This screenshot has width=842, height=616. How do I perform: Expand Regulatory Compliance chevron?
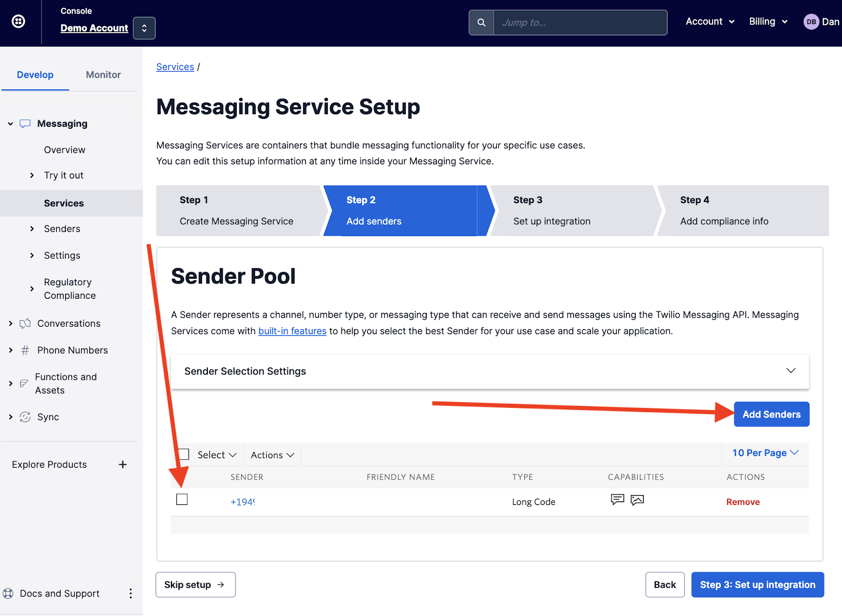click(32, 289)
